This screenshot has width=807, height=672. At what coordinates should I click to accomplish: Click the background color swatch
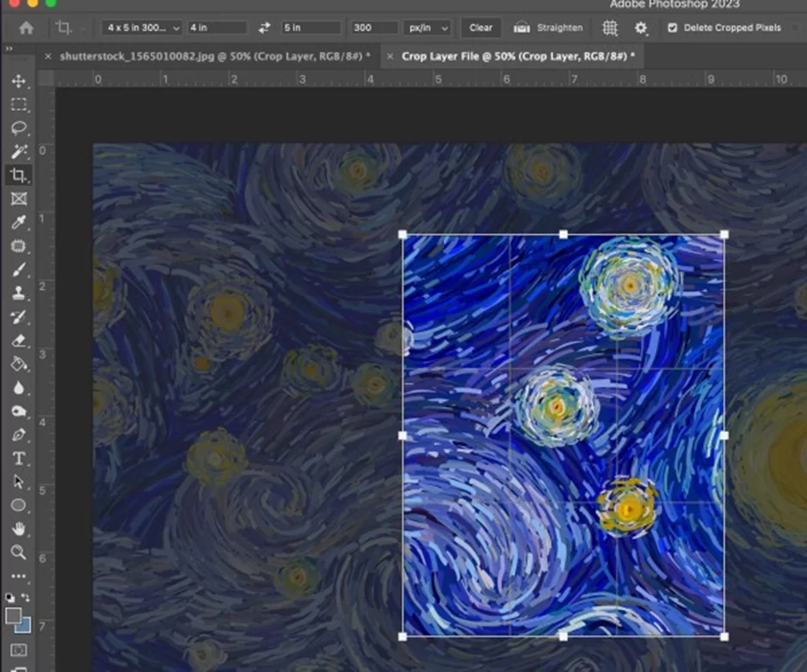pos(24,626)
